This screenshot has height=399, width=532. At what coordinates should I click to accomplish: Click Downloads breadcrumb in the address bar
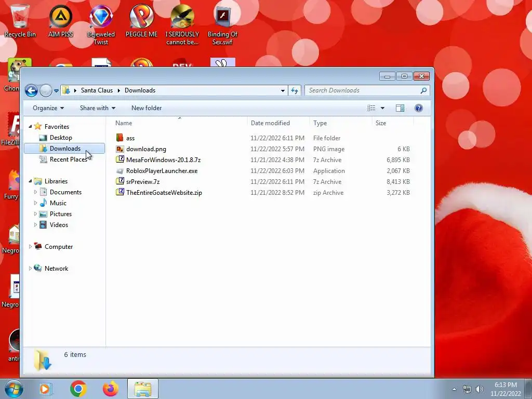pyautogui.click(x=140, y=90)
